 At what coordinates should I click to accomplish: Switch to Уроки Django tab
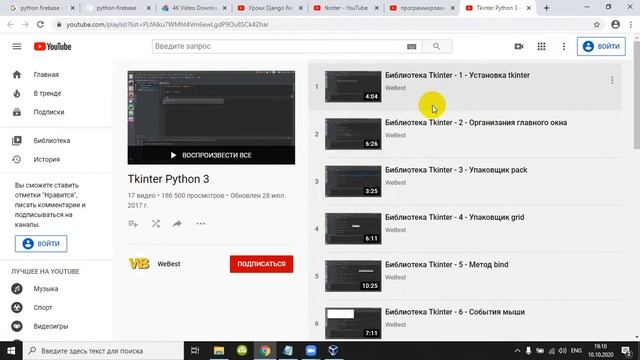[x=269, y=8]
